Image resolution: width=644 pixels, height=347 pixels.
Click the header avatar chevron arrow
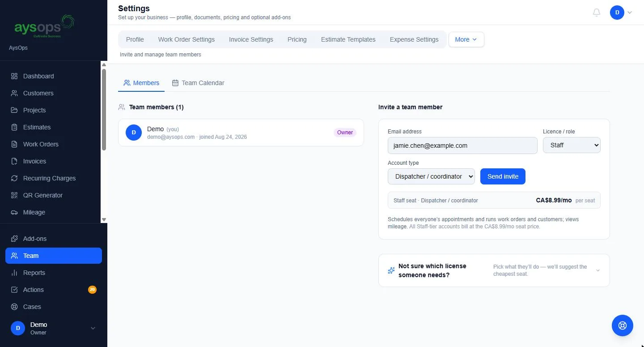[630, 13]
